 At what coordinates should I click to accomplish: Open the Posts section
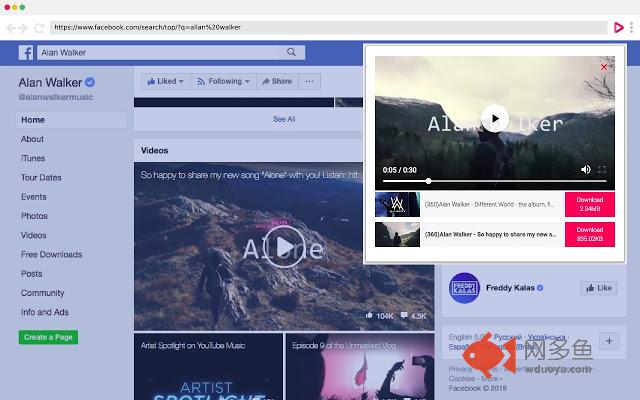(31, 273)
